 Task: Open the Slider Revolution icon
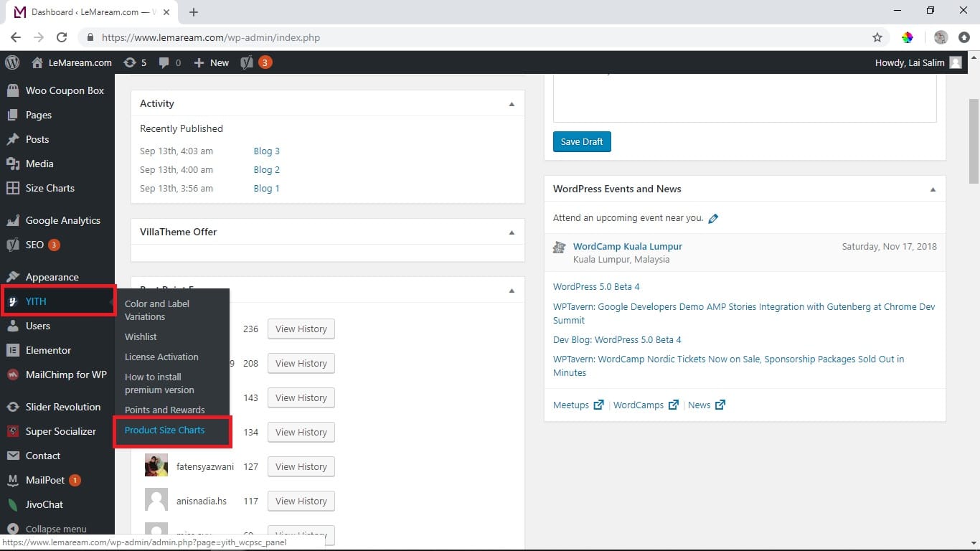pyautogui.click(x=12, y=407)
